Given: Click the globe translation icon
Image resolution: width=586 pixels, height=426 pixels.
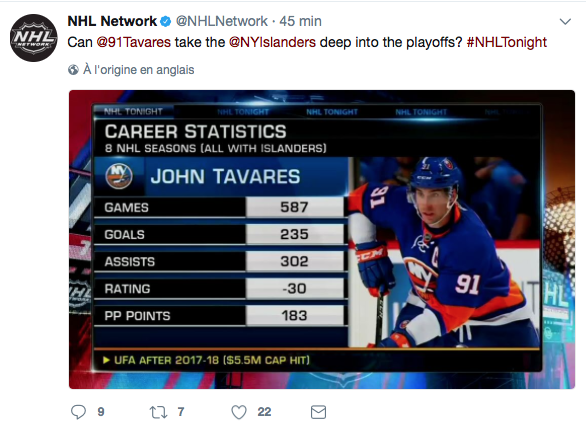Looking at the screenshot, I should pos(73,70).
